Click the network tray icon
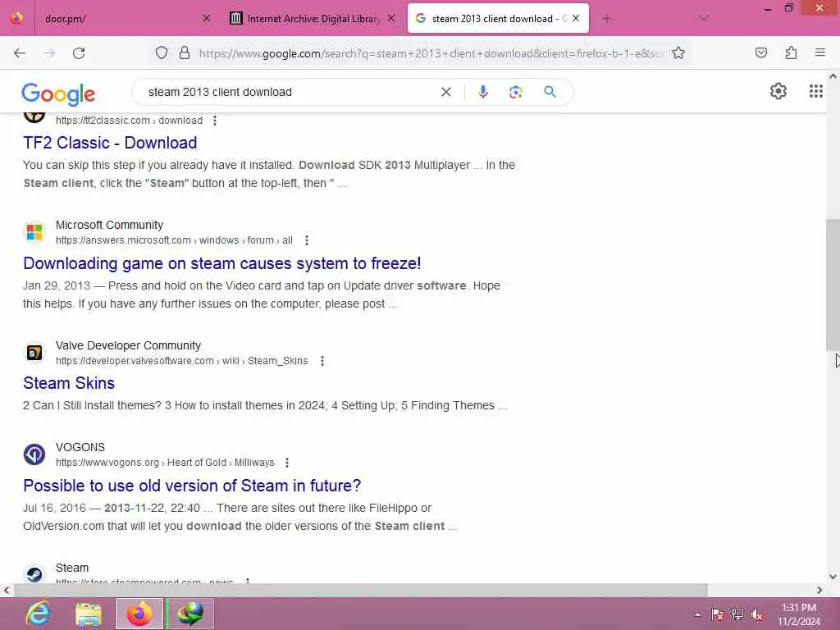 737,614
